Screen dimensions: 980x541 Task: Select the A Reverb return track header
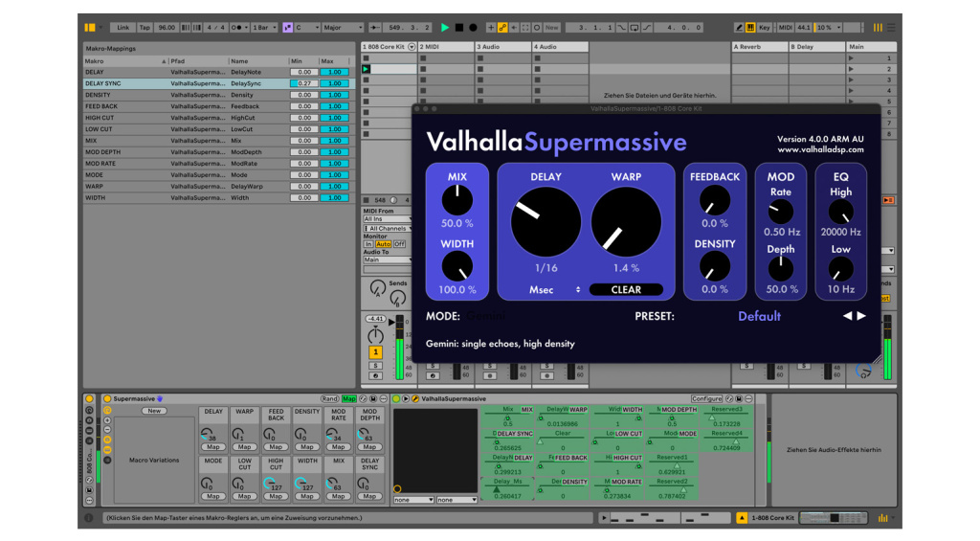coord(759,47)
